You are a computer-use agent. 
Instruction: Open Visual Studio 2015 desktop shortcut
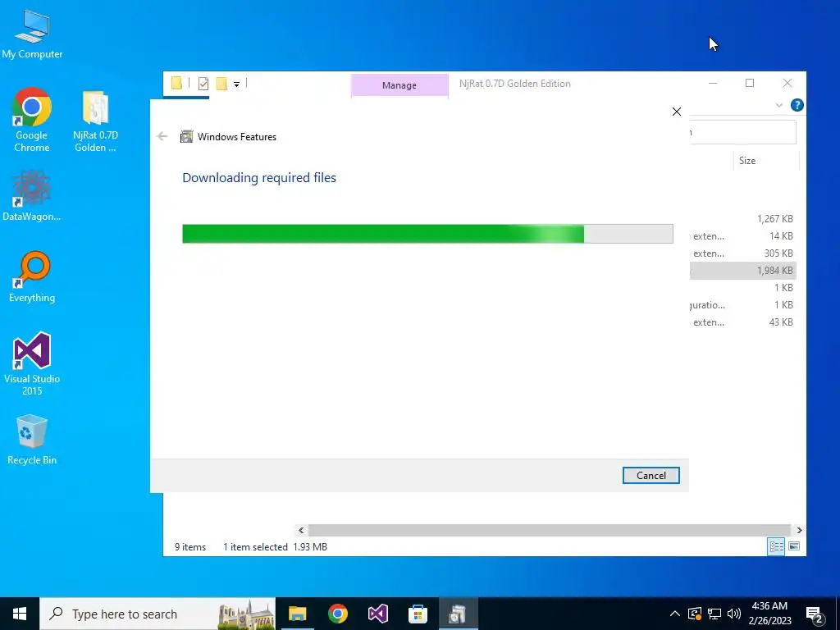pyautogui.click(x=32, y=364)
